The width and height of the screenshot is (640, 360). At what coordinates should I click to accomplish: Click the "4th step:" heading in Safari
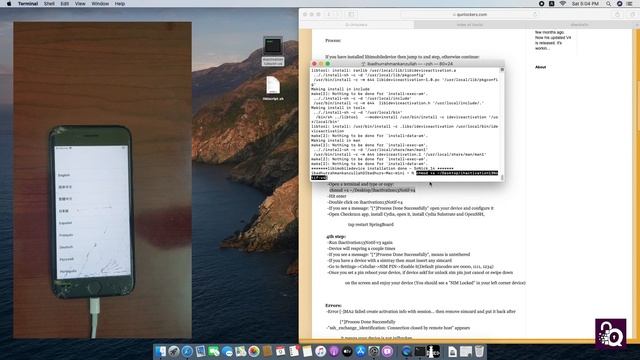coord(336,236)
